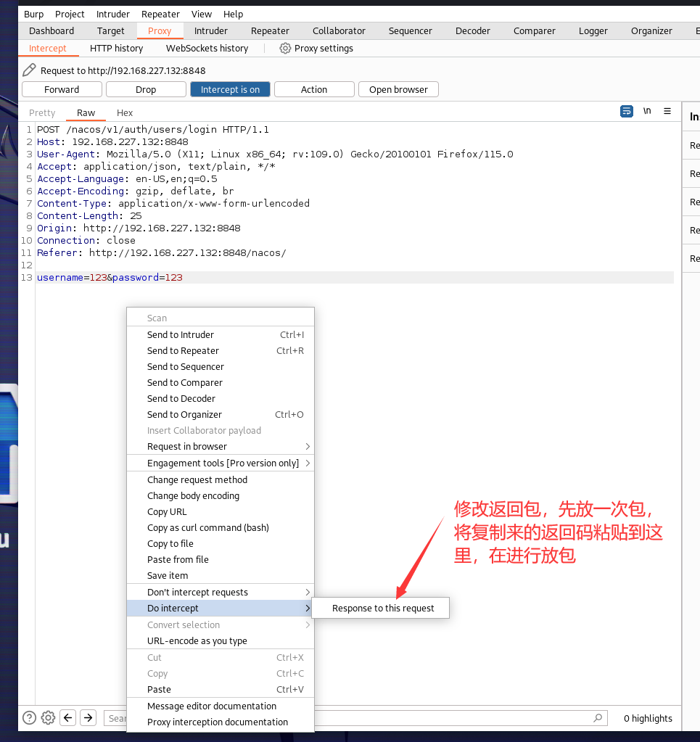Open Message editor documentation
700x742 pixels.
(221, 706)
